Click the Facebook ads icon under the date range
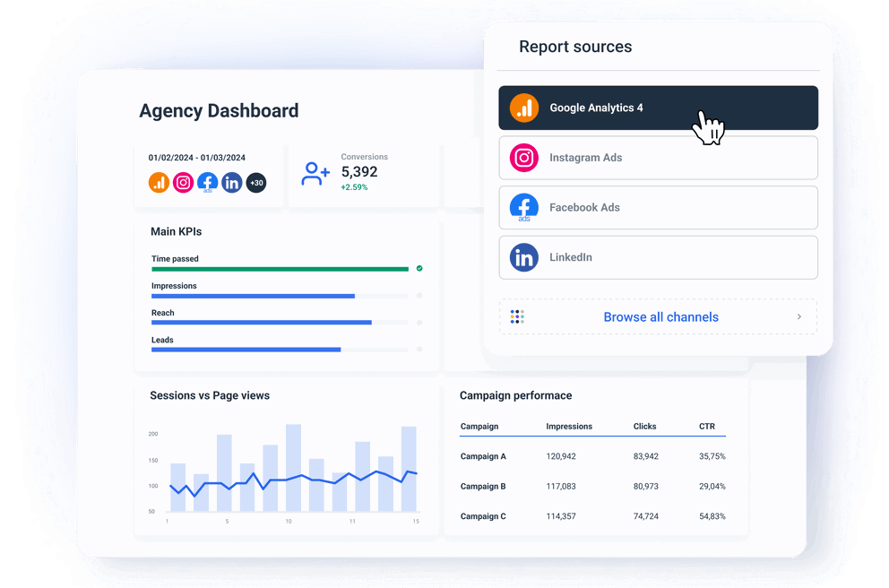The image size is (889, 588). coord(208,183)
